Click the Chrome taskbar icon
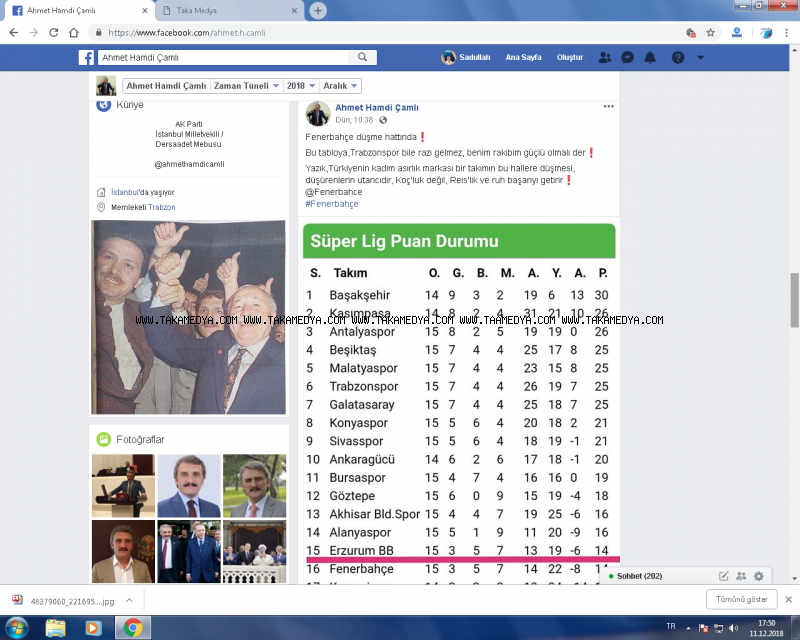This screenshot has height=640, width=800. [x=132, y=628]
